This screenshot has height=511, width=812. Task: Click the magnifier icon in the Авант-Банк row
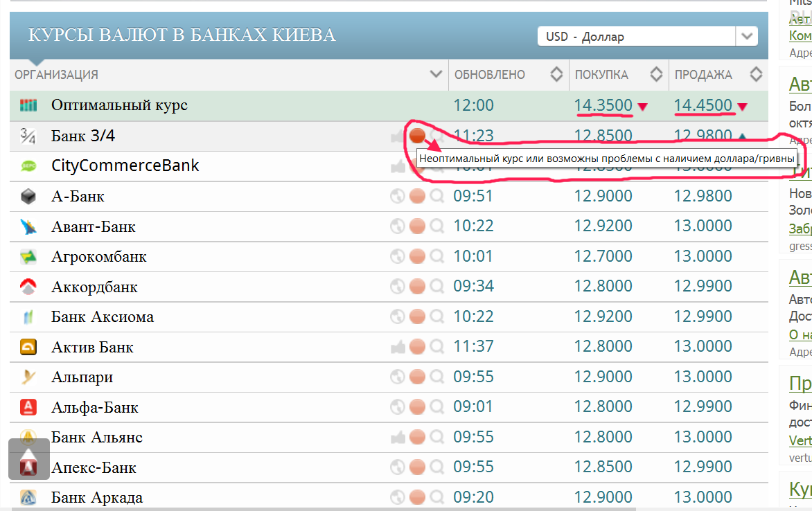(437, 226)
